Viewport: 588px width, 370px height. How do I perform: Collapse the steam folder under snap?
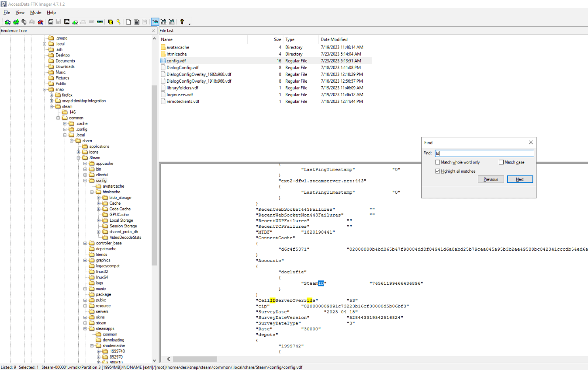click(52, 106)
